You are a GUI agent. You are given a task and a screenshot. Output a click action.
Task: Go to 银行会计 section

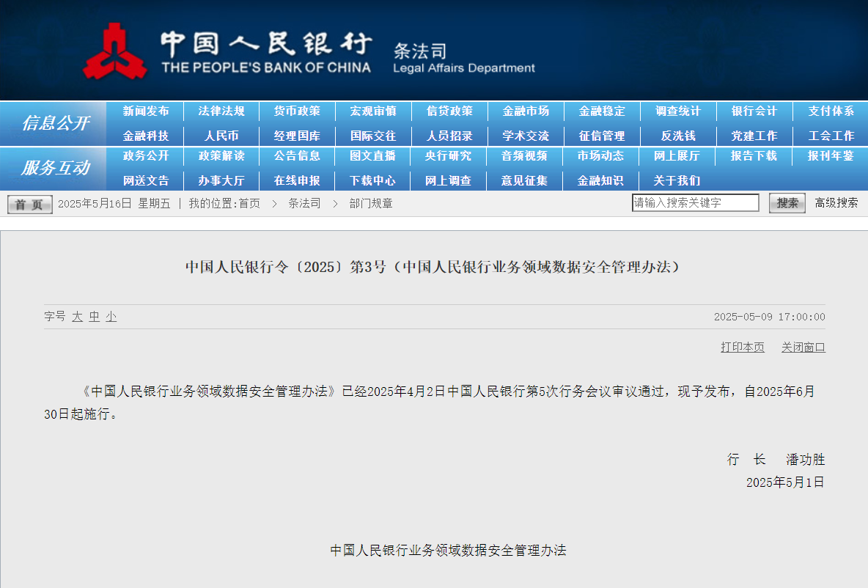754,111
